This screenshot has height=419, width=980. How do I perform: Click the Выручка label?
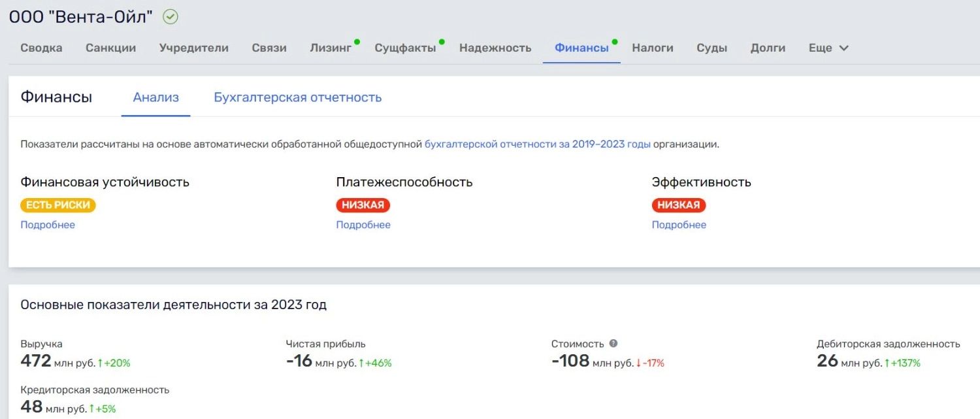pyautogui.click(x=42, y=344)
